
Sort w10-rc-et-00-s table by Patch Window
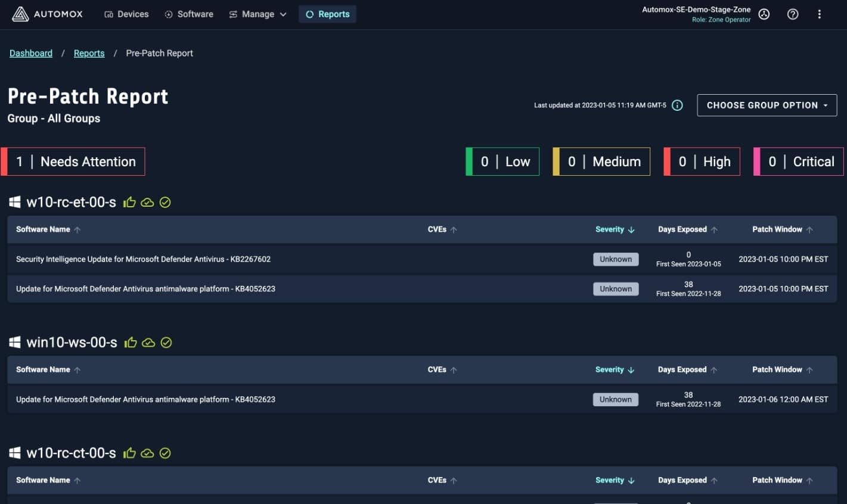pyautogui.click(x=783, y=229)
